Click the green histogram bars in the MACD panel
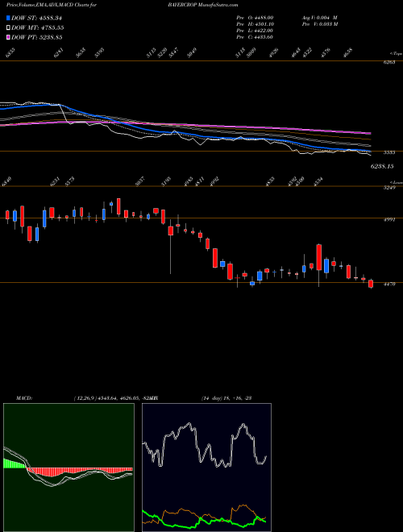Image resolution: width=403 pixels, height=532 pixels. [x=15, y=463]
